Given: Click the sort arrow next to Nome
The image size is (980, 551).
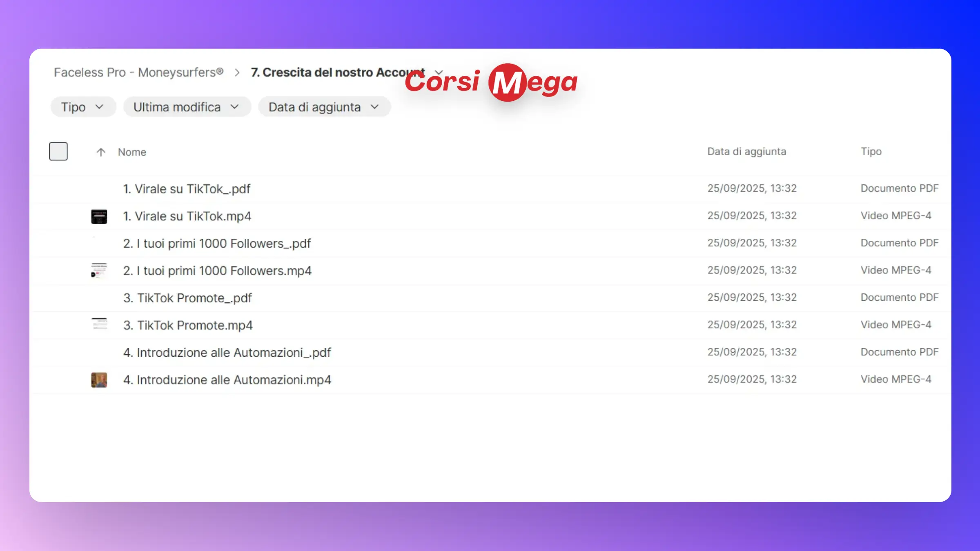Looking at the screenshot, I should [101, 152].
